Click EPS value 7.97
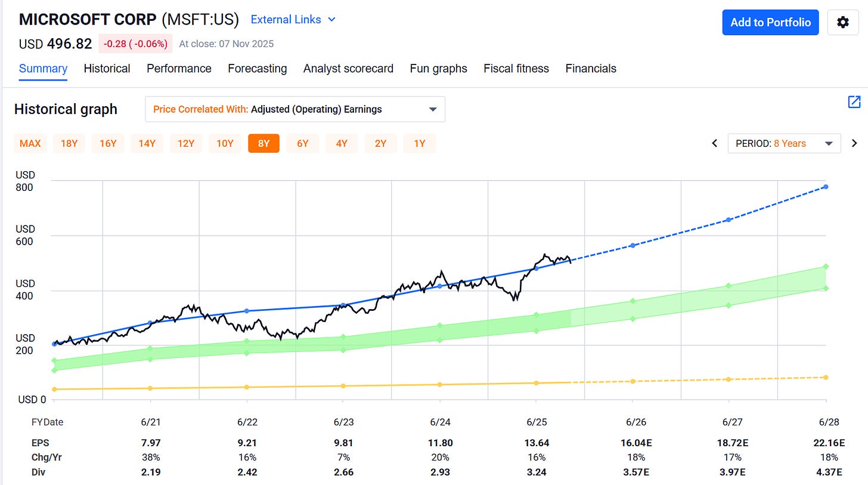Image resolution: width=868 pixels, height=485 pixels. click(150, 443)
